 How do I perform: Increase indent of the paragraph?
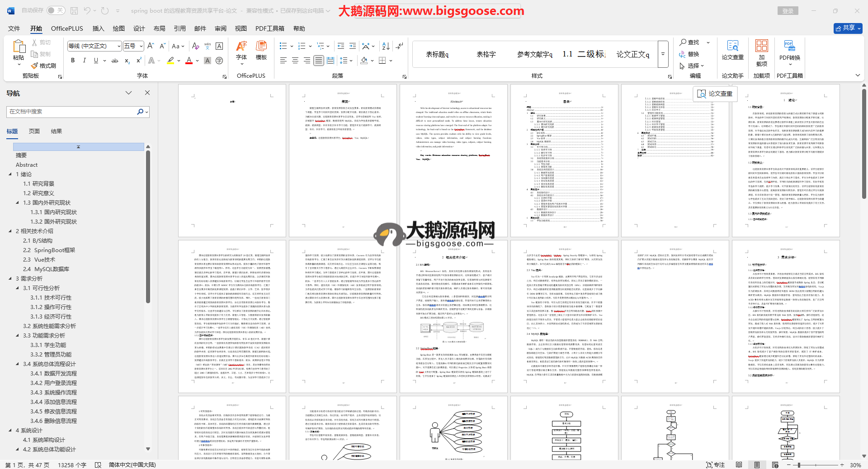tap(353, 46)
